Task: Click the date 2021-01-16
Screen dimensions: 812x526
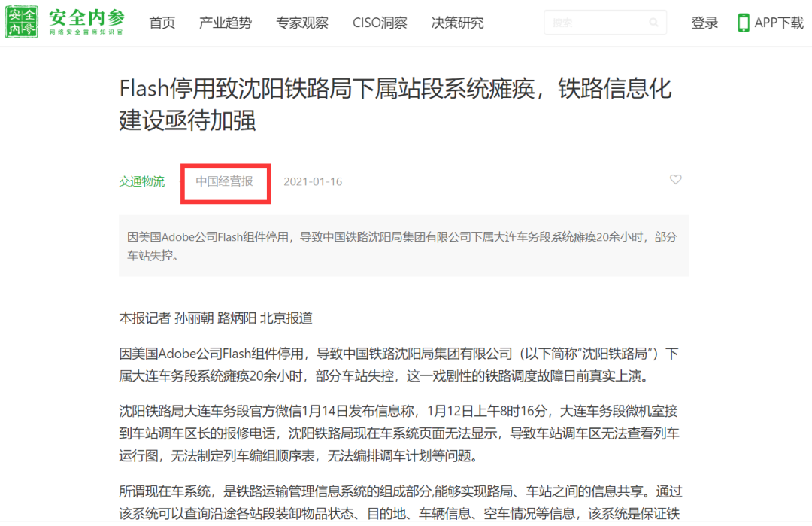Action: click(x=313, y=181)
